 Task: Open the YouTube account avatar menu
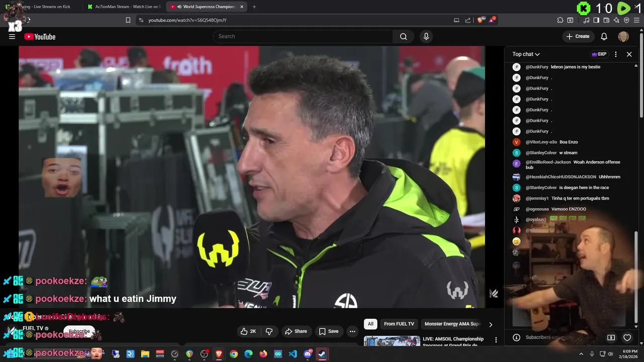pos(623,36)
